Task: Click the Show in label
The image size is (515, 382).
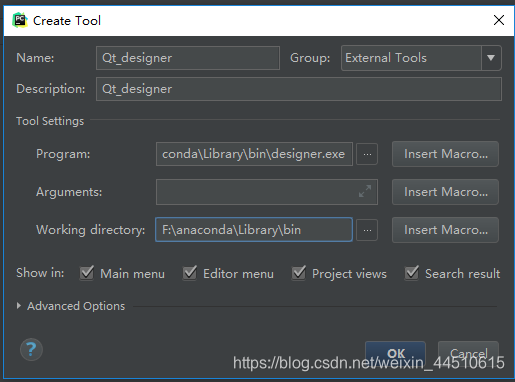Action: click(x=40, y=273)
